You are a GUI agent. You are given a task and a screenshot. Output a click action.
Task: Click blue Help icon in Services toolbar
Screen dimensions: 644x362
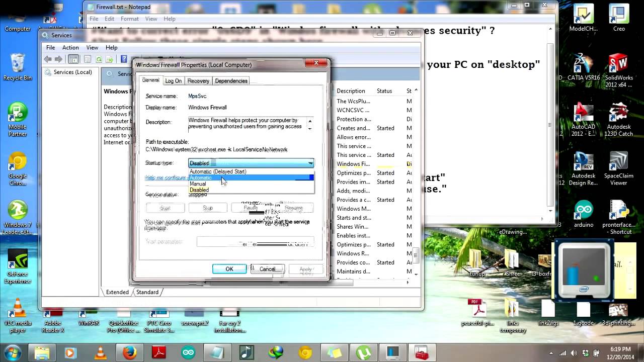tap(124, 59)
